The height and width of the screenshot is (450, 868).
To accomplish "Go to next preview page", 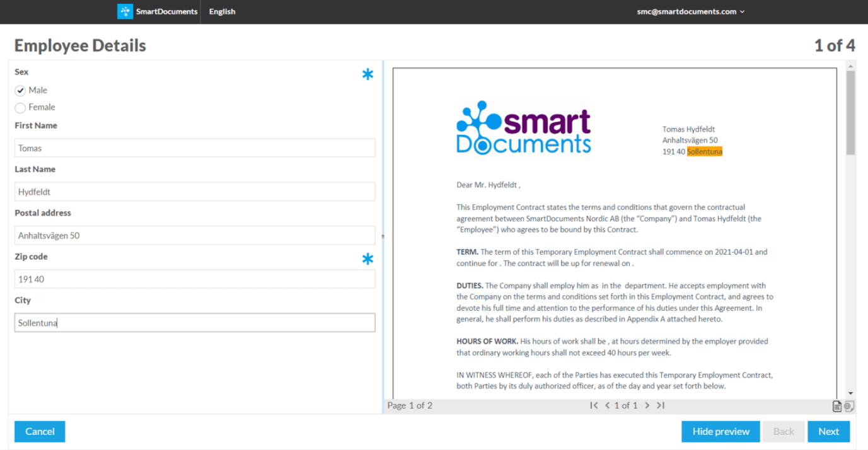I will [647, 405].
